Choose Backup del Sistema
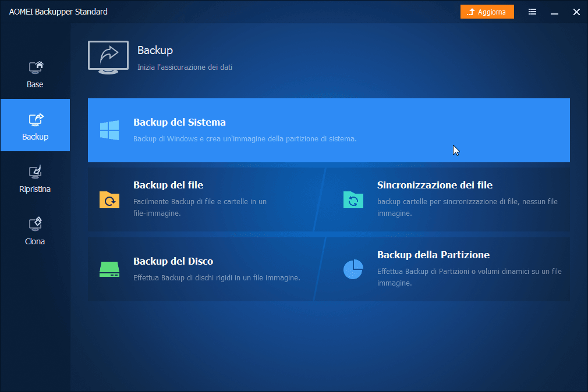This screenshot has width=588, height=392. (329, 130)
